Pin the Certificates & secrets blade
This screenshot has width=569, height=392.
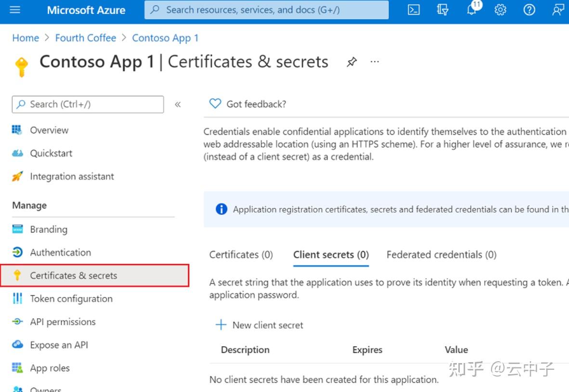pyautogui.click(x=351, y=62)
